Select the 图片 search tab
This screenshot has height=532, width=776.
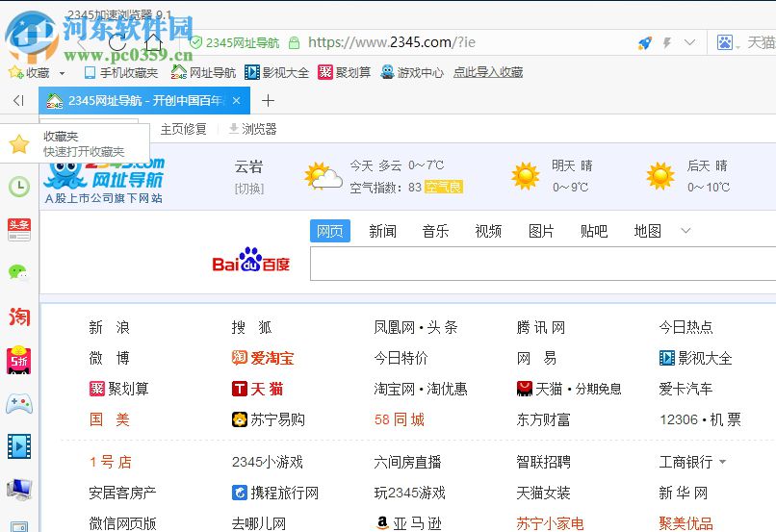pyautogui.click(x=541, y=231)
